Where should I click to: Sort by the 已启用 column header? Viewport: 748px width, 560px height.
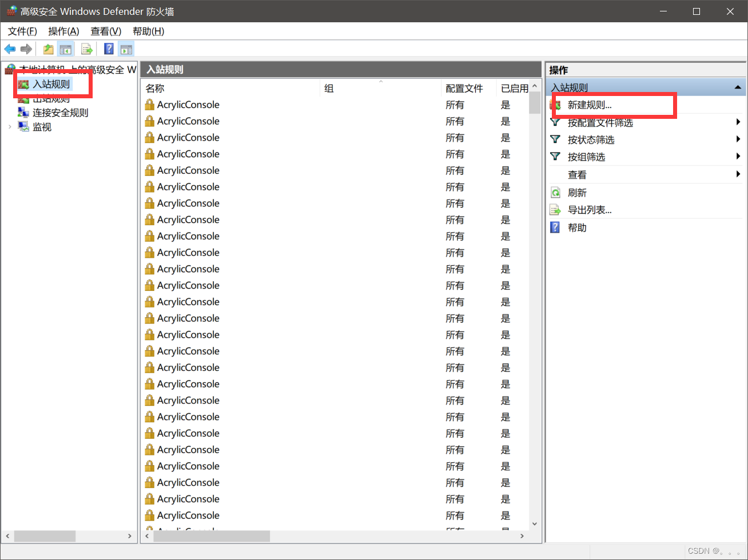514,88
